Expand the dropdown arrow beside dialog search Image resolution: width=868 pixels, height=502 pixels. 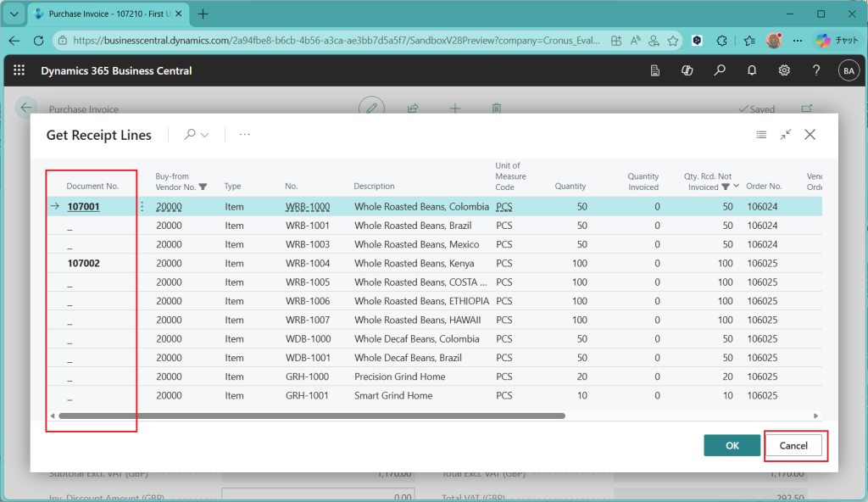click(205, 135)
